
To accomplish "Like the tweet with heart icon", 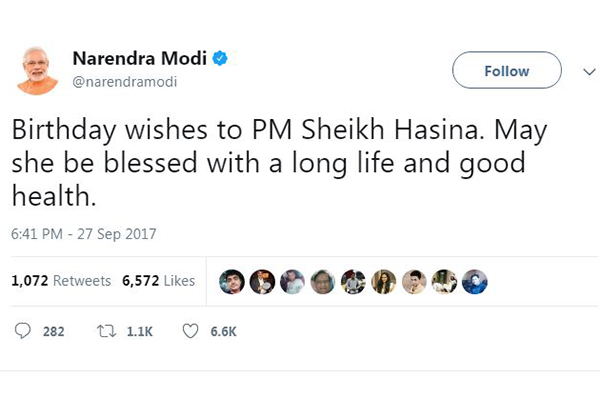I will [x=190, y=331].
